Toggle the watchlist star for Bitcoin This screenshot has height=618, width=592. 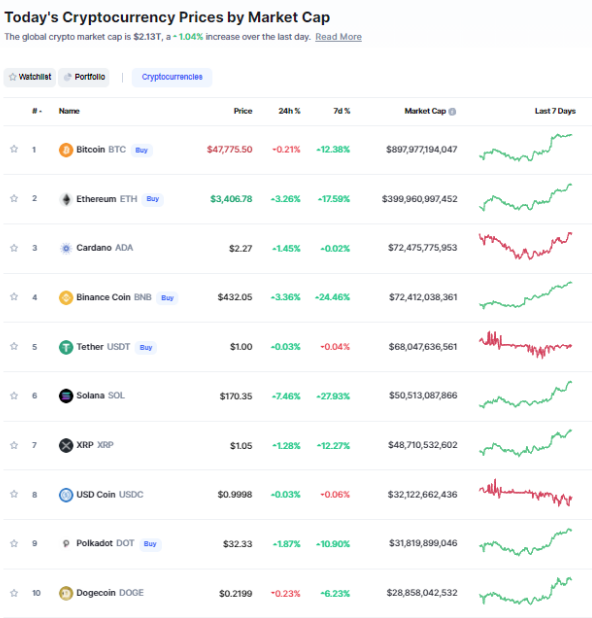coord(14,149)
